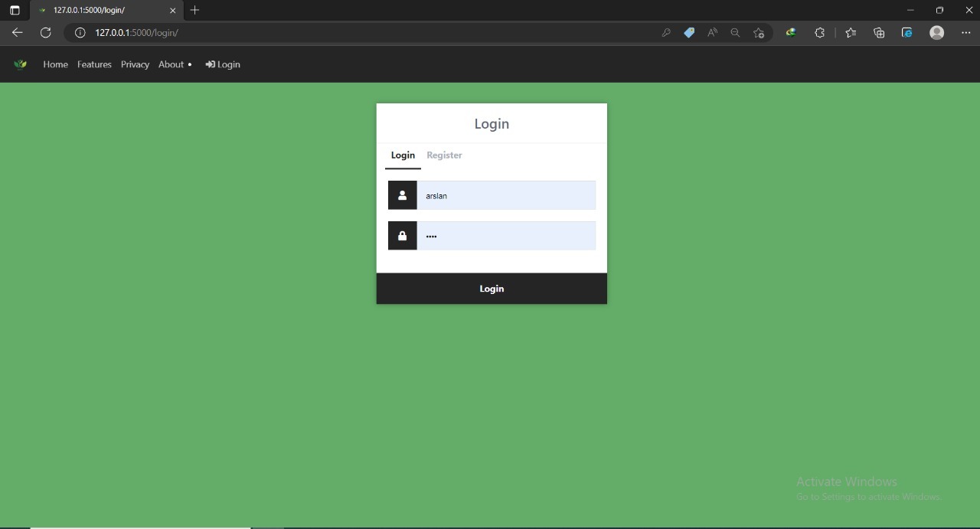
Task: Open the saved passwords key icon
Action: click(x=666, y=33)
